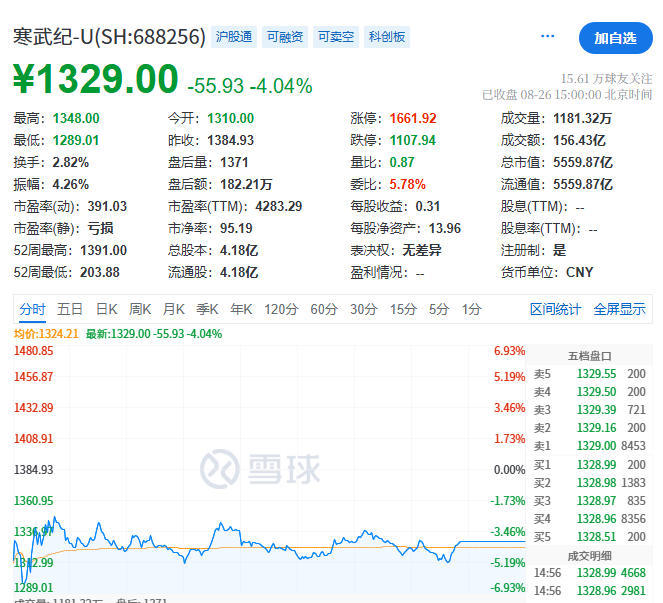
Task: Click the 货币单位 value CNY
Action: coord(580,272)
